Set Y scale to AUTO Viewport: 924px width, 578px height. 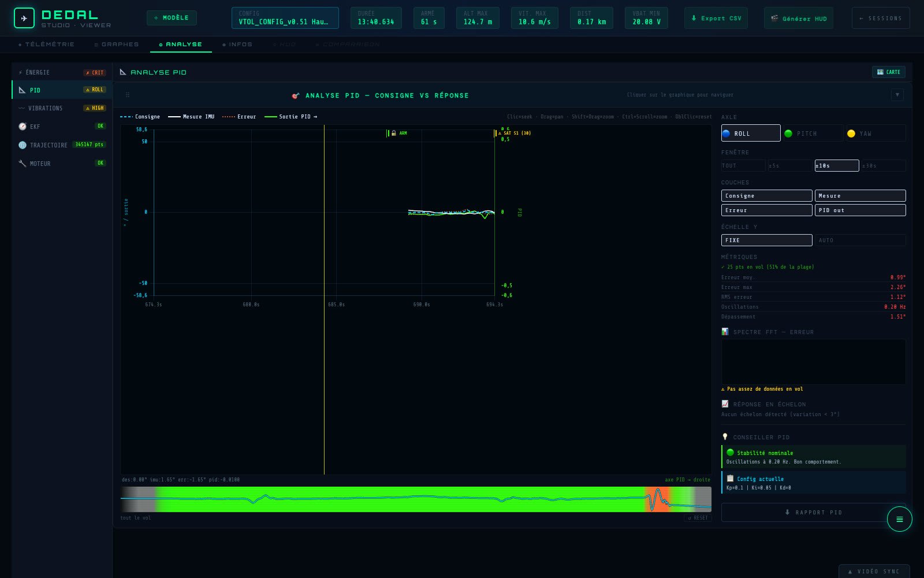[x=860, y=240]
